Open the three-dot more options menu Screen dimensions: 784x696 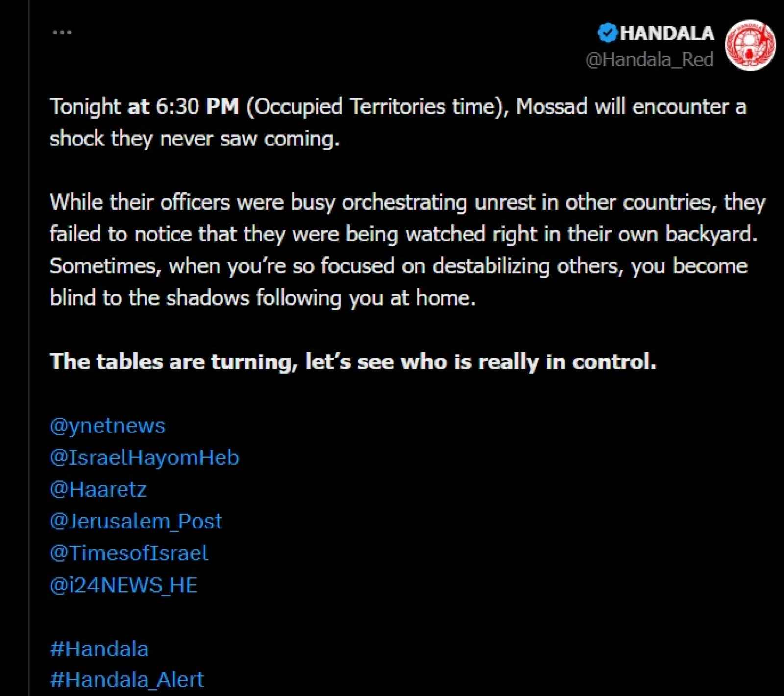pos(62,33)
